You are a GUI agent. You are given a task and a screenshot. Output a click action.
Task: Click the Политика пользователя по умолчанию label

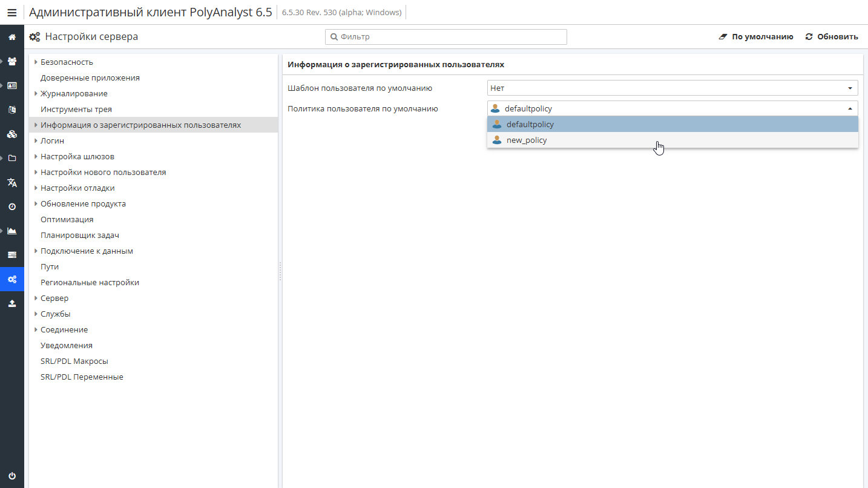click(363, 108)
